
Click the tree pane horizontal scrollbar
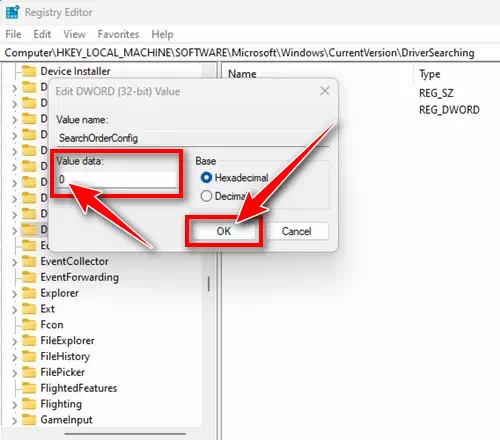[125, 434]
